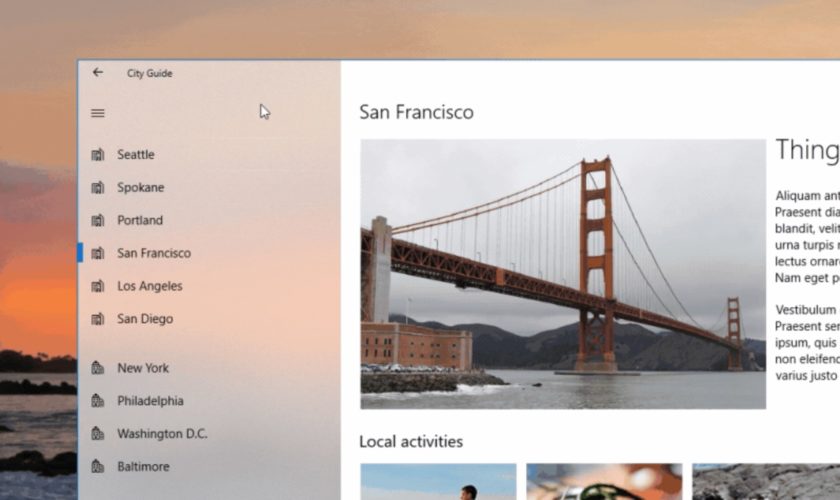Select San Diego in the city list
This screenshot has height=500, width=840.
coord(209,319)
